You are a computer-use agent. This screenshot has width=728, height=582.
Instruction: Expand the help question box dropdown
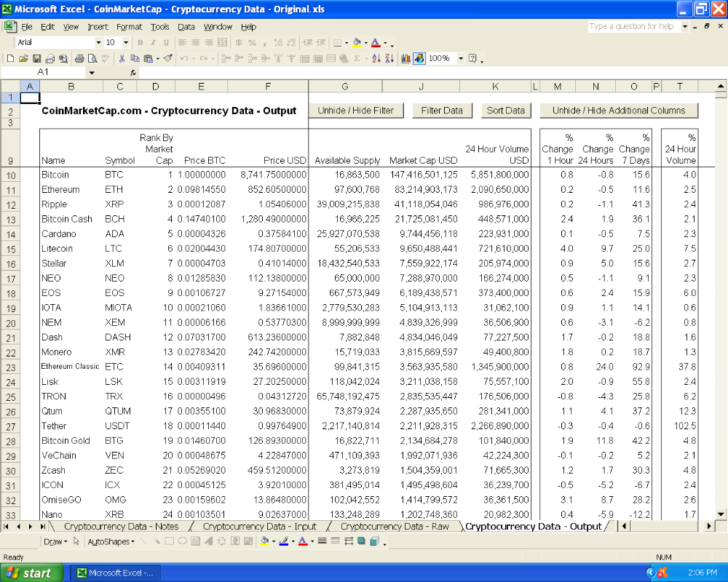[685, 26]
